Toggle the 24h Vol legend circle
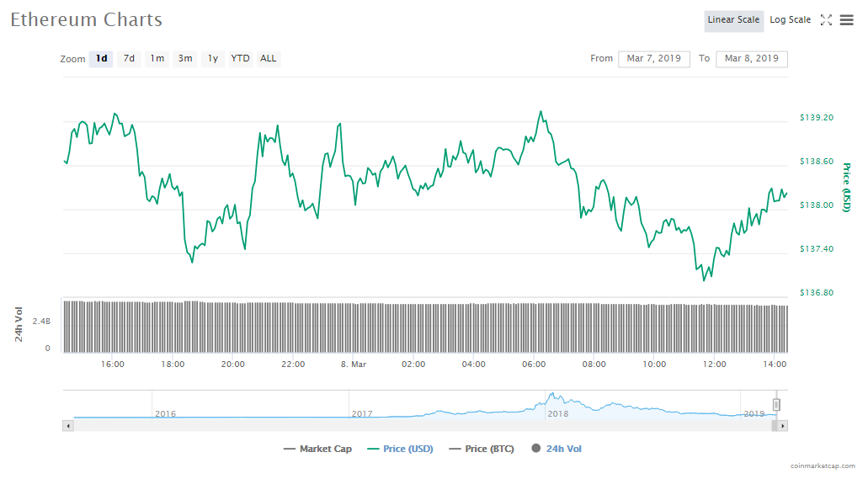868x479 pixels. coord(535,449)
